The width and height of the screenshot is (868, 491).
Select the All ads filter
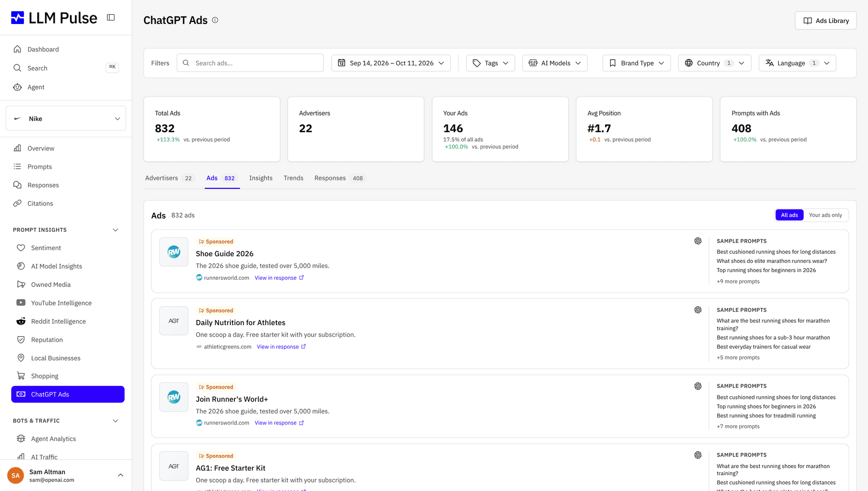789,215
